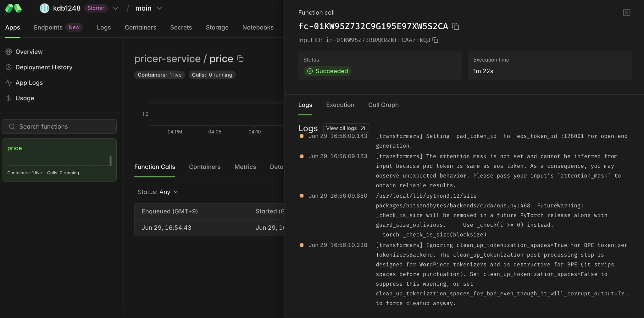The width and height of the screenshot is (644, 318).
Task: Open the Logs top navigation tab
Action: coord(104,27)
